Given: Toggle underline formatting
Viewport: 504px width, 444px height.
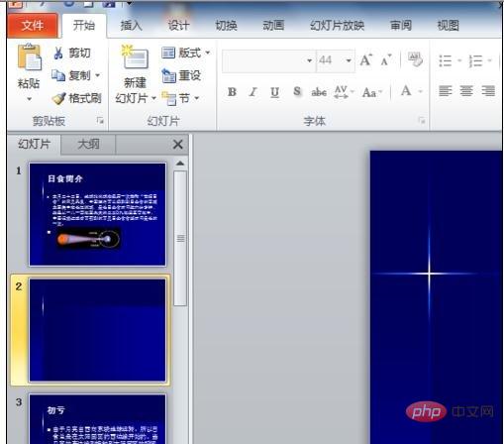Looking at the screenshot, I should (274, 92).
